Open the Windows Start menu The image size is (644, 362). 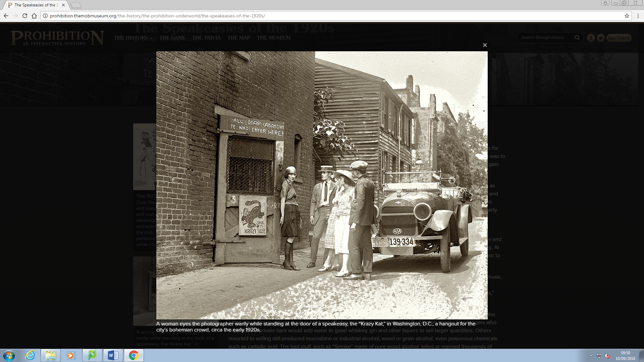(x=9, y=355)
